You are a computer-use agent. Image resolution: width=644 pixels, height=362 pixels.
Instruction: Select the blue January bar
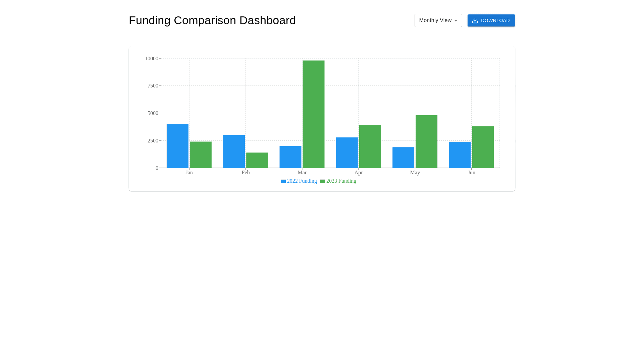(177, 146)
